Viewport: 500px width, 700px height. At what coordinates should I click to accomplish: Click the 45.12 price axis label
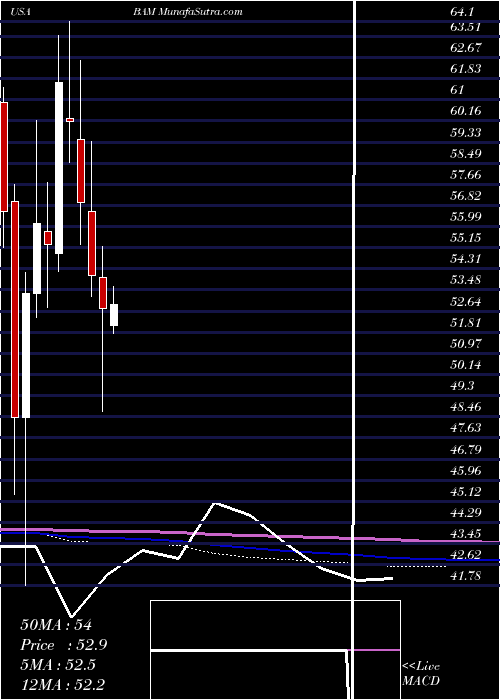[466, 492]
